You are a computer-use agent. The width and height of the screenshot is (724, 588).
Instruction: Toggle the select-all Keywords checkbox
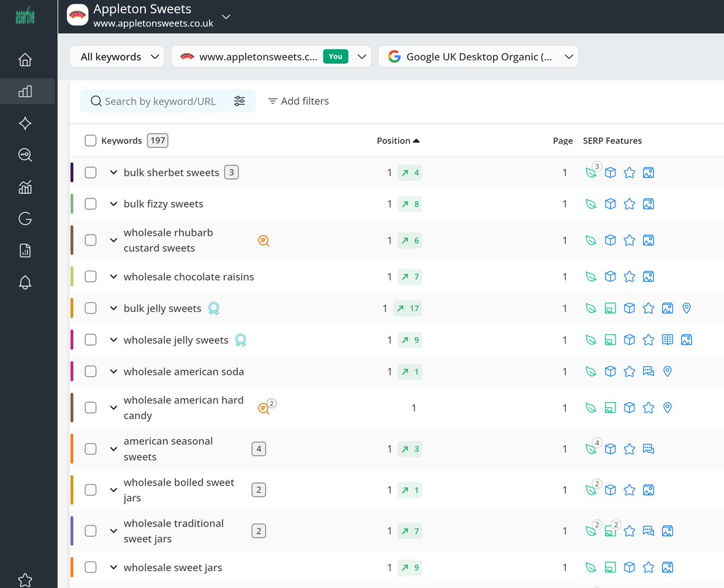pos(91,141)
